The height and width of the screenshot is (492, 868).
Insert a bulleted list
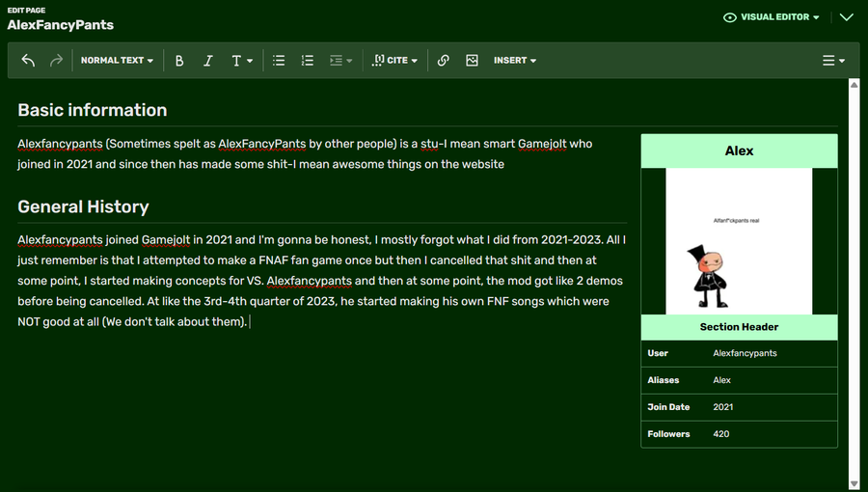pos(279,61)
